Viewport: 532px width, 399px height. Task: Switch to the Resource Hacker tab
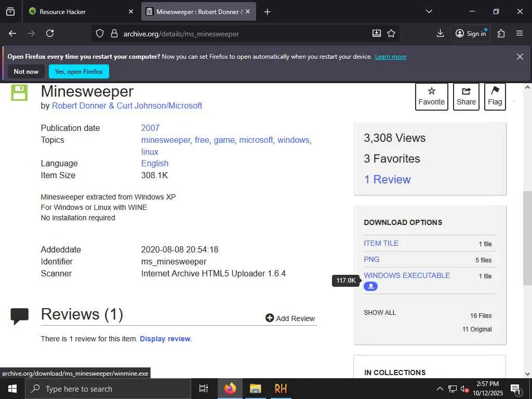click(x=78, y=11)
